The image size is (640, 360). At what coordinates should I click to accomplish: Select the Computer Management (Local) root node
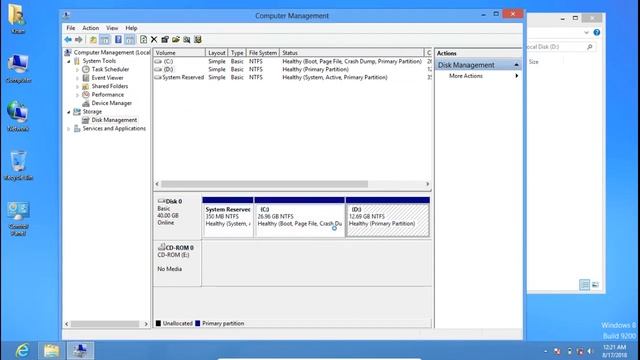tap(111, 53)
